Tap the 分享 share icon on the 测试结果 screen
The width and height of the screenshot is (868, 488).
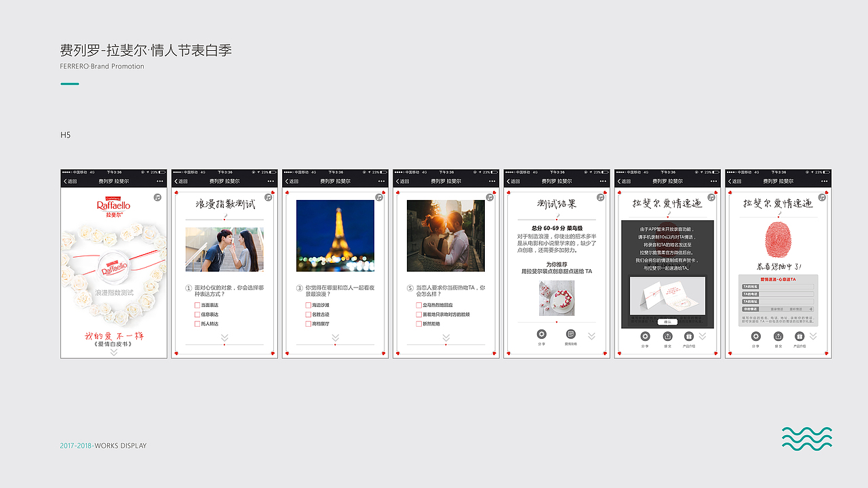click(x=541, y=334)
